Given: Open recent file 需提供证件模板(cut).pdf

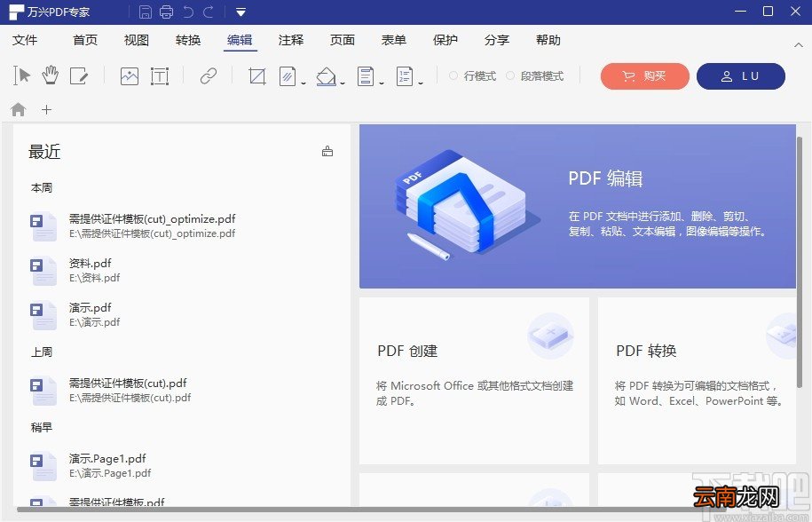Looking at the screenshot, I should [x=181, y=391].
